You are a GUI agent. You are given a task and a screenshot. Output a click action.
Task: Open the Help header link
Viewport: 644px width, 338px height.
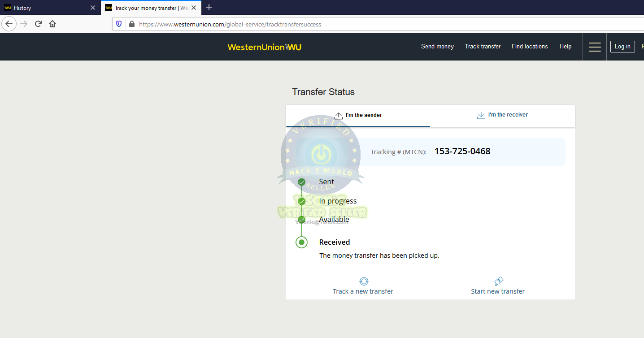566,46
